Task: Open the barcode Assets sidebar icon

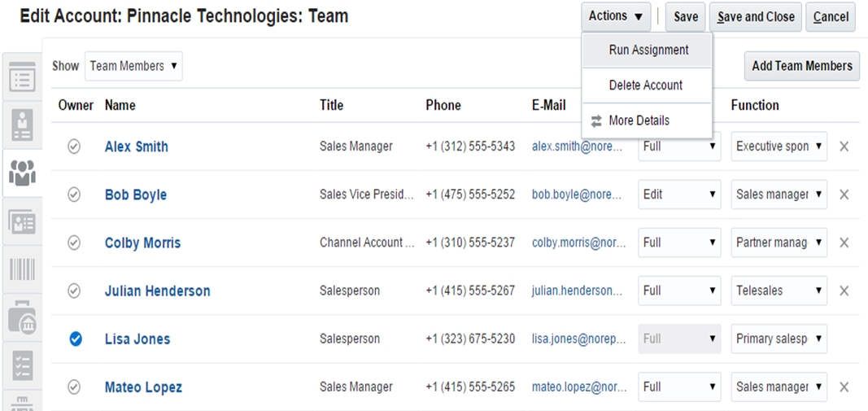Action: 22,269
